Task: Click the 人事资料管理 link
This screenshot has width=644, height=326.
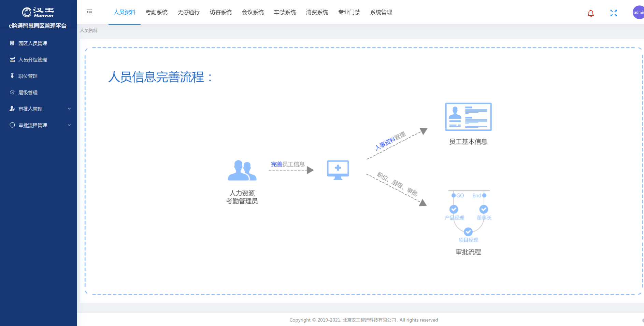Action: [390, 141]
